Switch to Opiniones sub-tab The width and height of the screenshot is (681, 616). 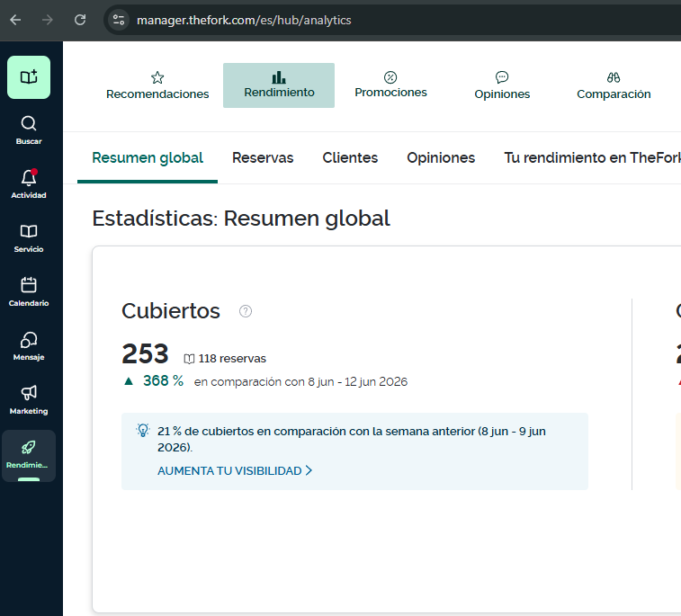click(441, 158)
